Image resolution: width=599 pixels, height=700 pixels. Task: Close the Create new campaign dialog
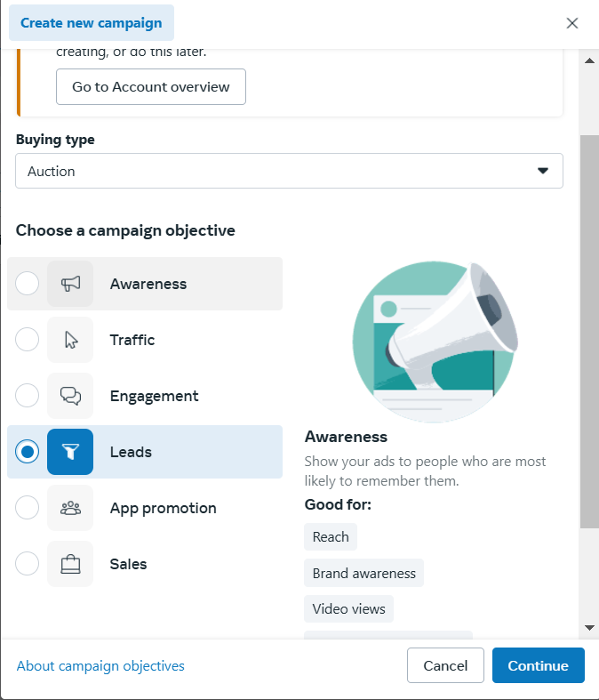572,23
